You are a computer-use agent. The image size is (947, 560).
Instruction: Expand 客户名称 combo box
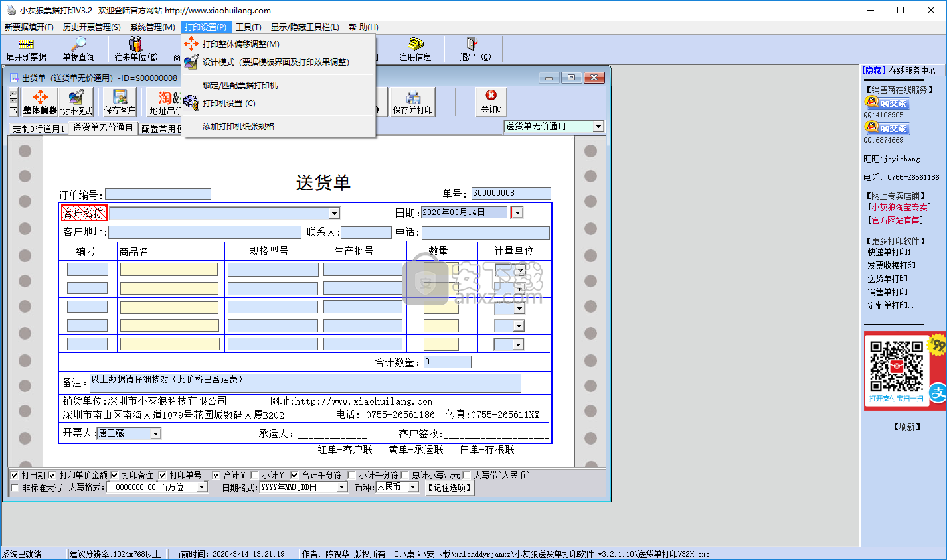(x=334, y=213)
